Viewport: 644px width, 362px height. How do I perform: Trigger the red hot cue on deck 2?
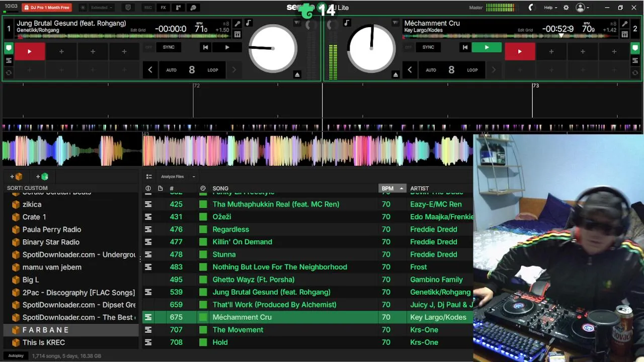point(520,51)
